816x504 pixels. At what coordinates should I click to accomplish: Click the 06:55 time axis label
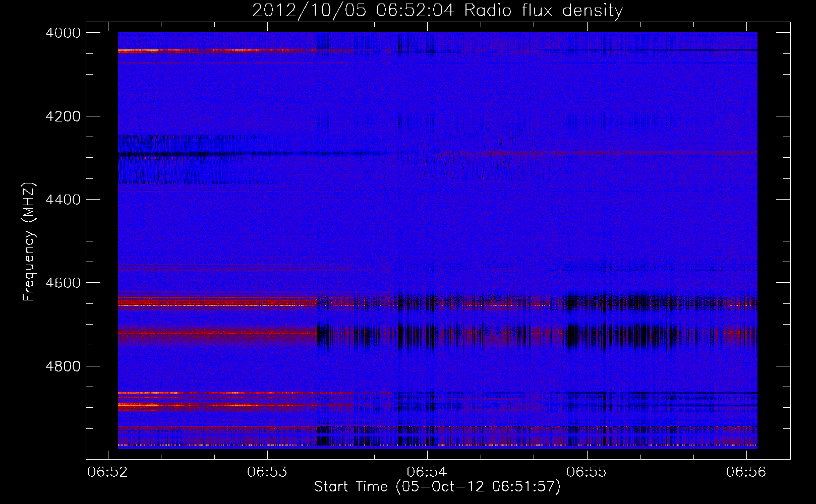pos(586,472)
